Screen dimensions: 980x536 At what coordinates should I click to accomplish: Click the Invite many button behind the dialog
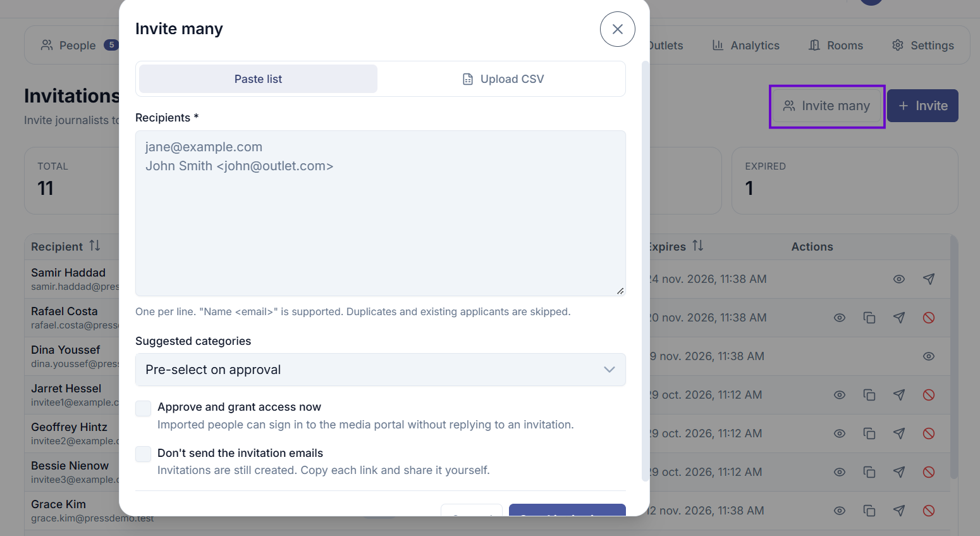[827, 106]
